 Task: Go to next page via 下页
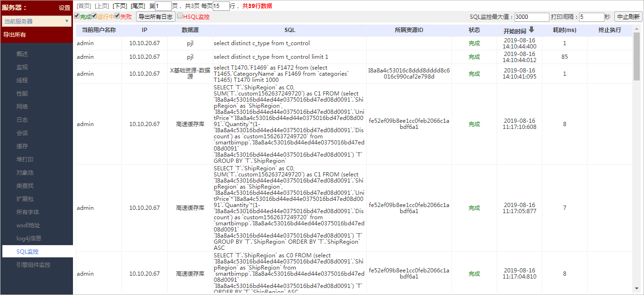coord(120,6)
